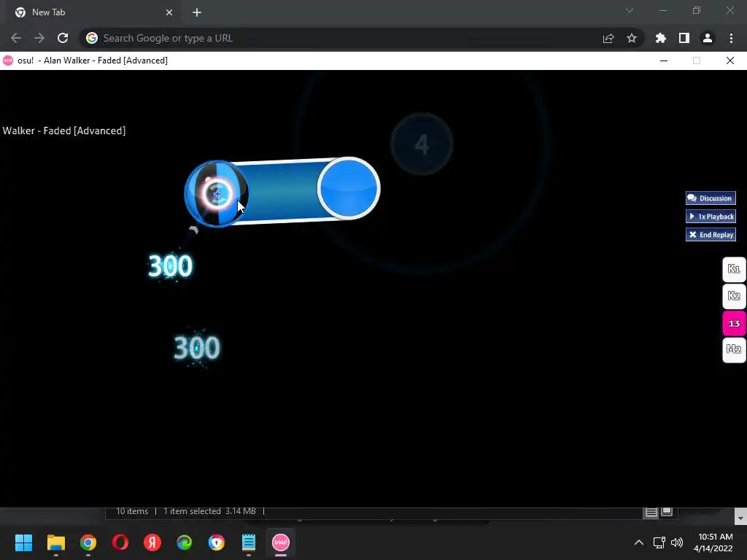Open Google Chrome from the taskbar
Screen dimensions: 747x560
pyautogui.click(x=88, y=542)
